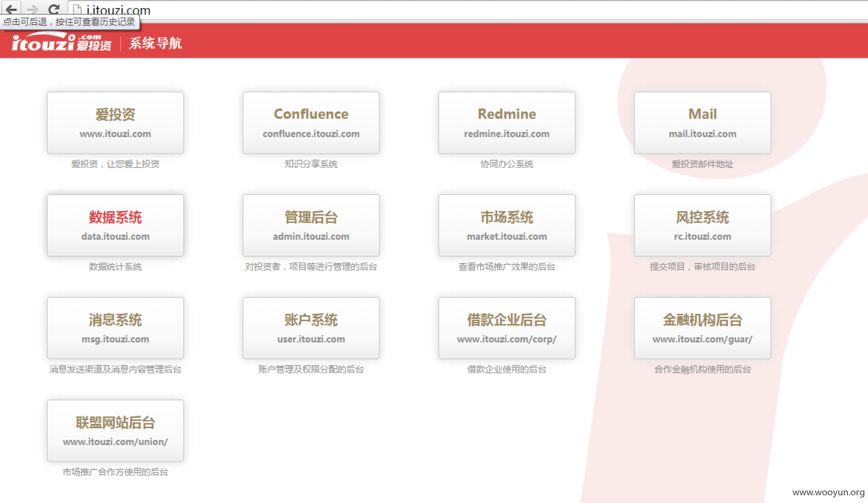Click the browser back arrow
The width and height of the screenshot is (868, 503).
point(11,9)
